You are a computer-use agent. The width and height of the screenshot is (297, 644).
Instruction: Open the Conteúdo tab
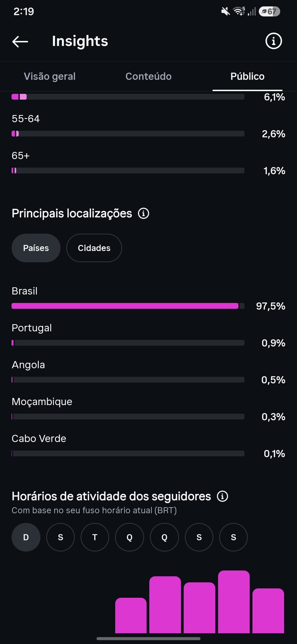148,76
